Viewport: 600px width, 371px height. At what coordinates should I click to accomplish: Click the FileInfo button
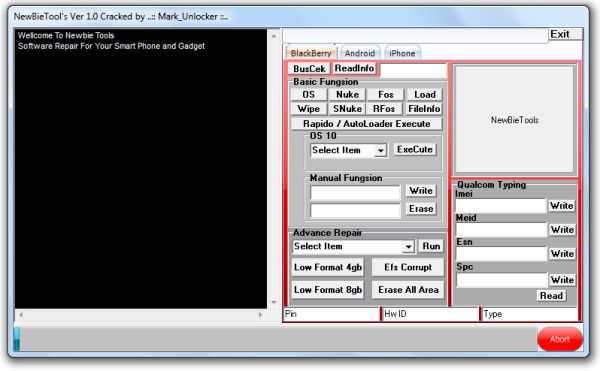pyautogui.click(x=424, y=109)
